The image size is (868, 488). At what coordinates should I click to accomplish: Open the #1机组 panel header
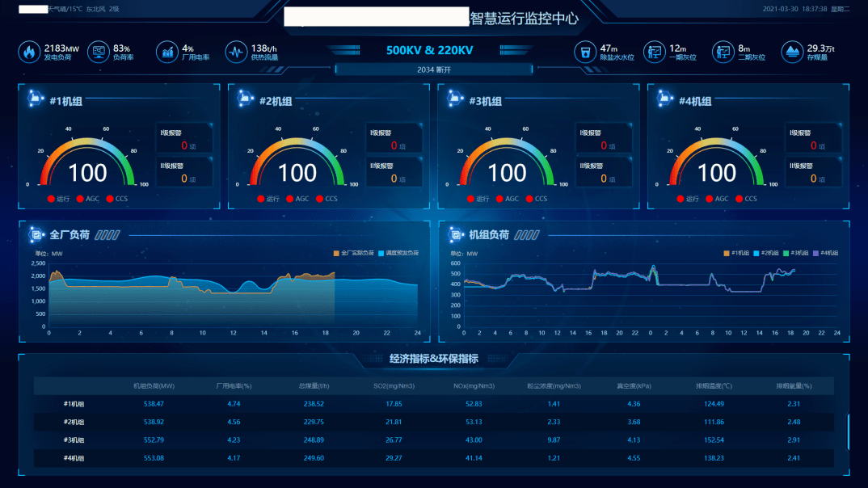point(65,101)
